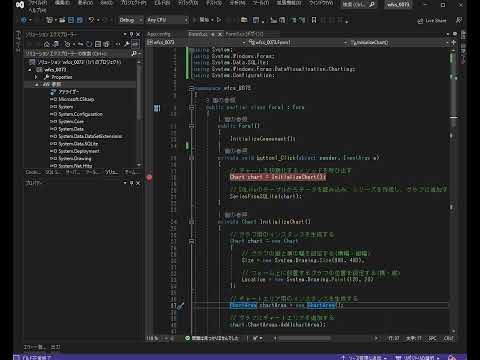Open the デバッグ(D) menu

tap(188, 4)
